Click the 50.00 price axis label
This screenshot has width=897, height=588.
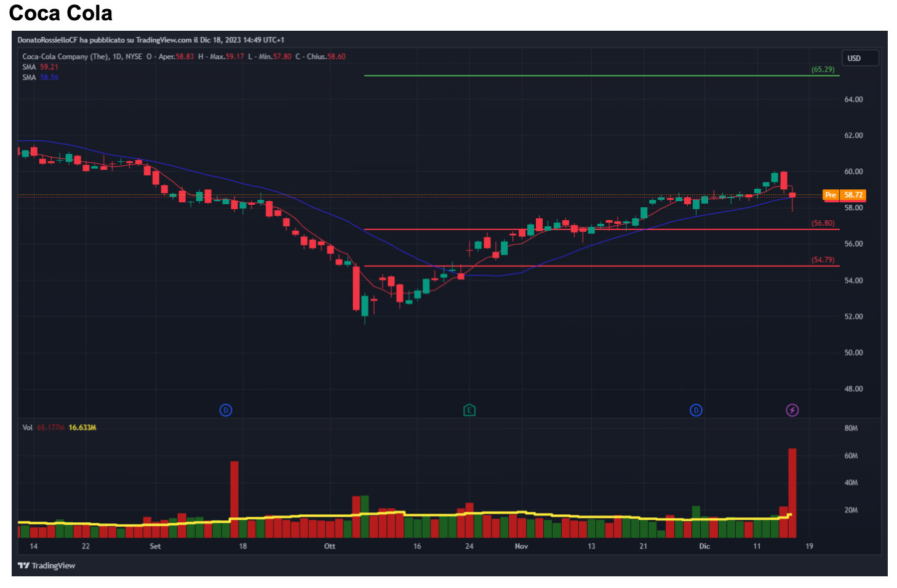point(853,353)
